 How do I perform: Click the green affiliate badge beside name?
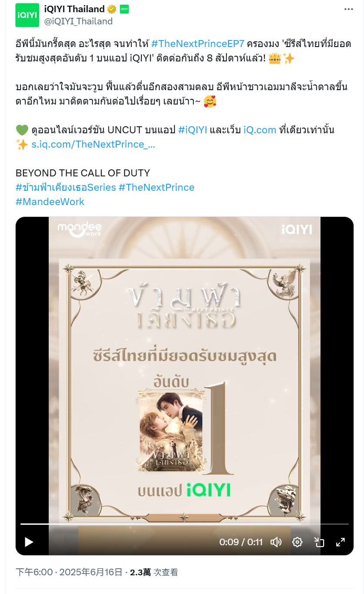124,9
